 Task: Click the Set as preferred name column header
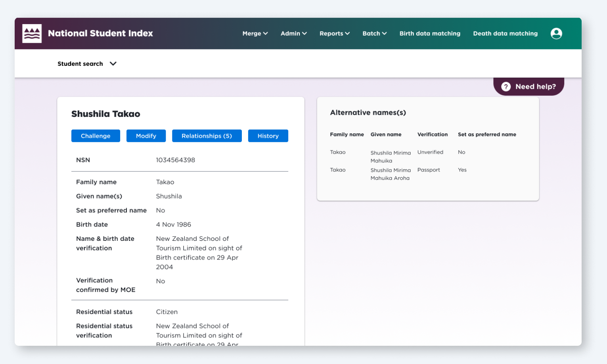tap(486, 135)
